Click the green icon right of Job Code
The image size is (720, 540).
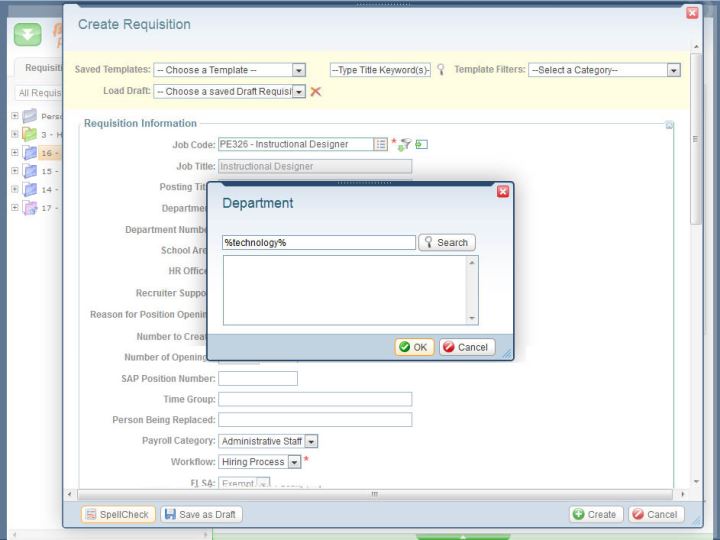(422, 144)
